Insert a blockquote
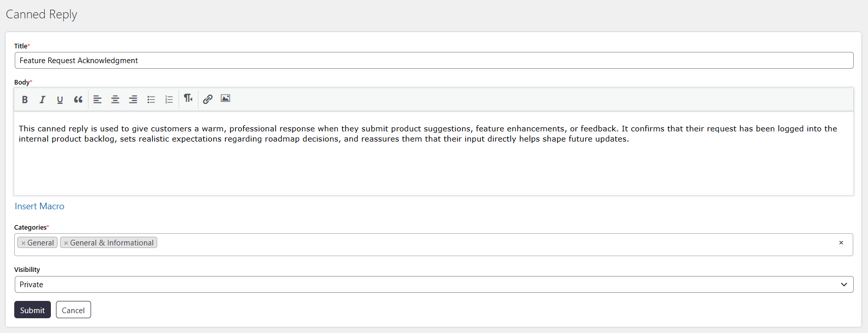This screenshot has width=868, height=333. (78, 100)
